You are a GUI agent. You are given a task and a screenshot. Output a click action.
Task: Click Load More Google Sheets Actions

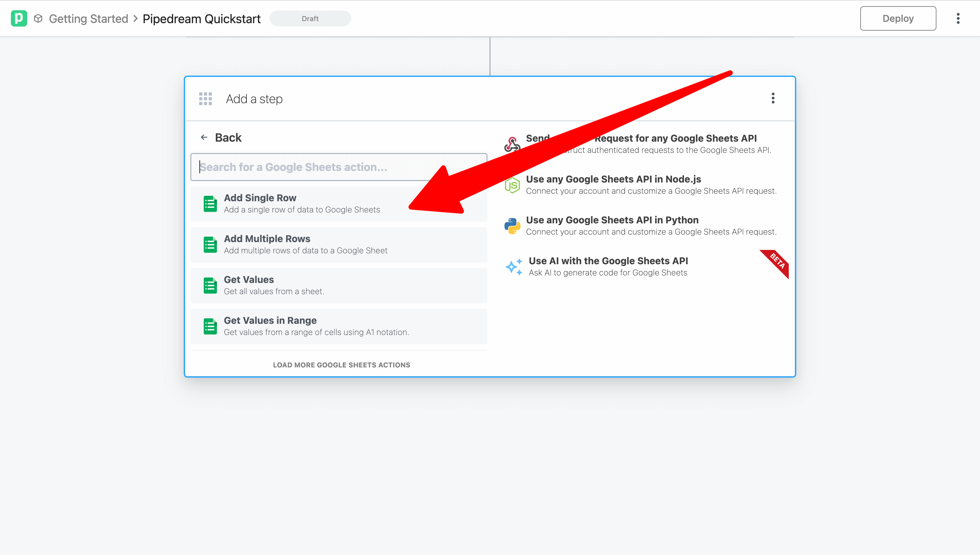coord(341,365)
